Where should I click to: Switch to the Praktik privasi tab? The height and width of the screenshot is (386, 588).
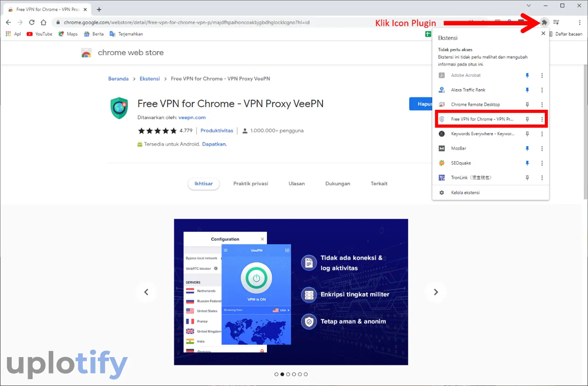click(x=251, y=184)
